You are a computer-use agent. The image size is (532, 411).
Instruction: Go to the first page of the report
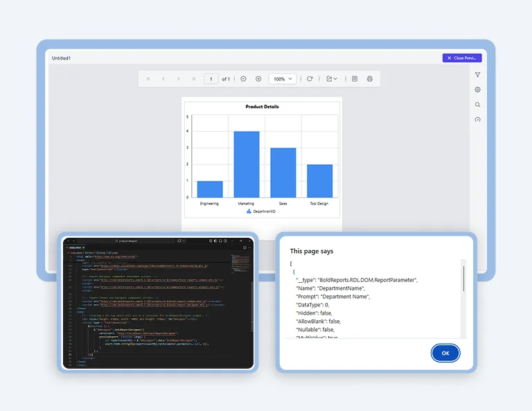tap(148, 79)
